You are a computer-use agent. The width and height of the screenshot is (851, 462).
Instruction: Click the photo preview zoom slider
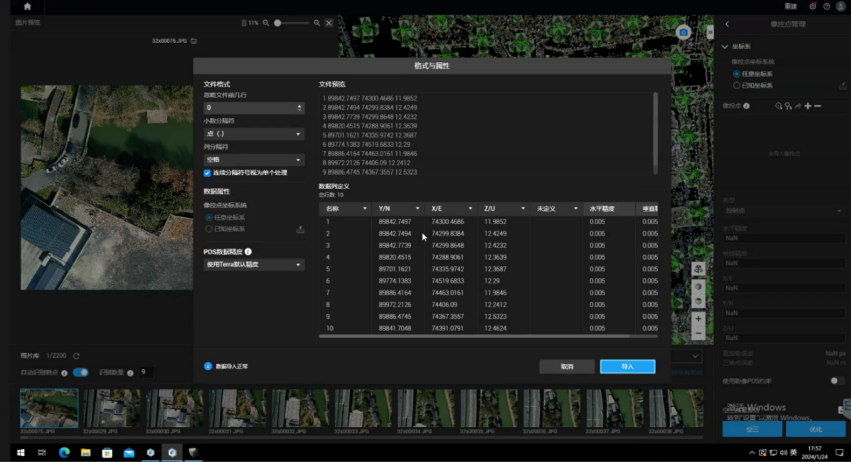click(291, 23)
